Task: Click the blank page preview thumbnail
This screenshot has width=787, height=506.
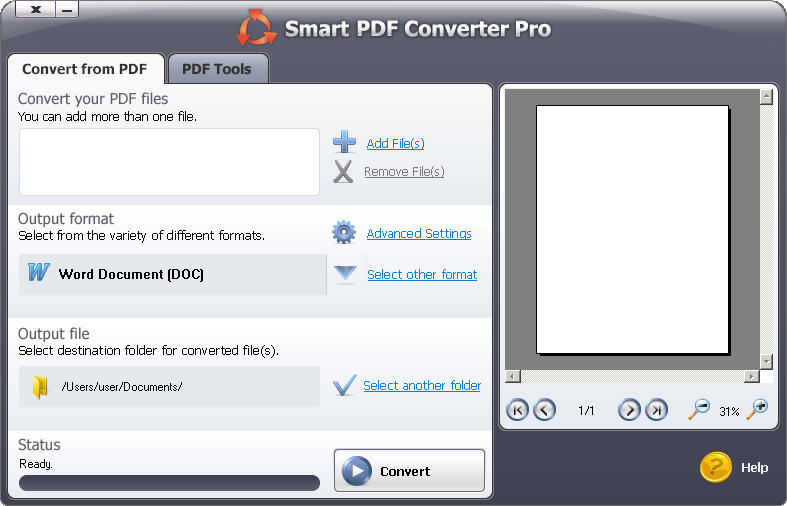Action: pos(632,229)
